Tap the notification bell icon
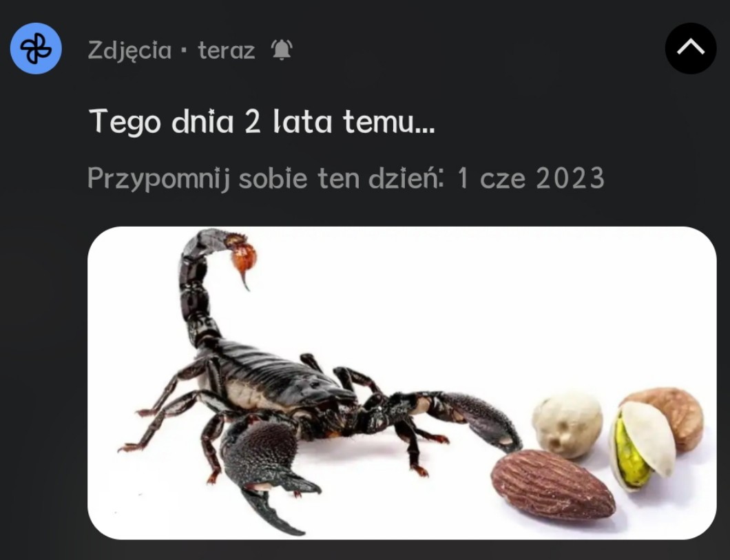This screenshot has width=730, height=560. pyautogui.click(x=282, y=50)
